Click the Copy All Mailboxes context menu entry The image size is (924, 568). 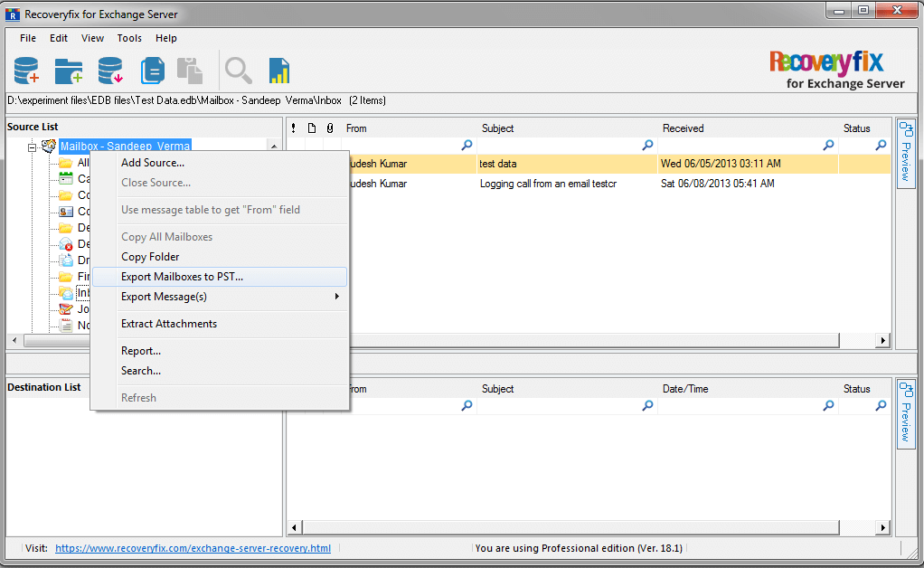(220, 237)
